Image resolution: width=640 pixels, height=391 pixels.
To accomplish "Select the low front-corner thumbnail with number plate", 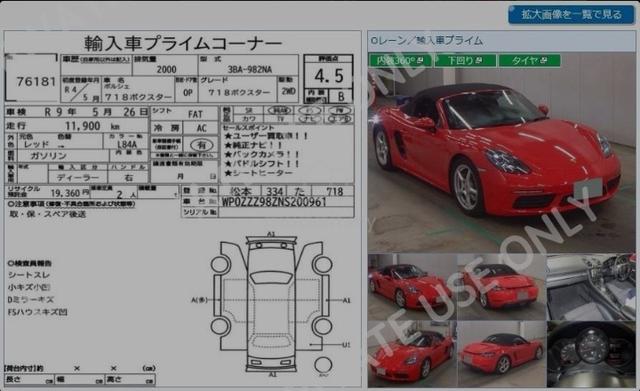I will [412, 354].
